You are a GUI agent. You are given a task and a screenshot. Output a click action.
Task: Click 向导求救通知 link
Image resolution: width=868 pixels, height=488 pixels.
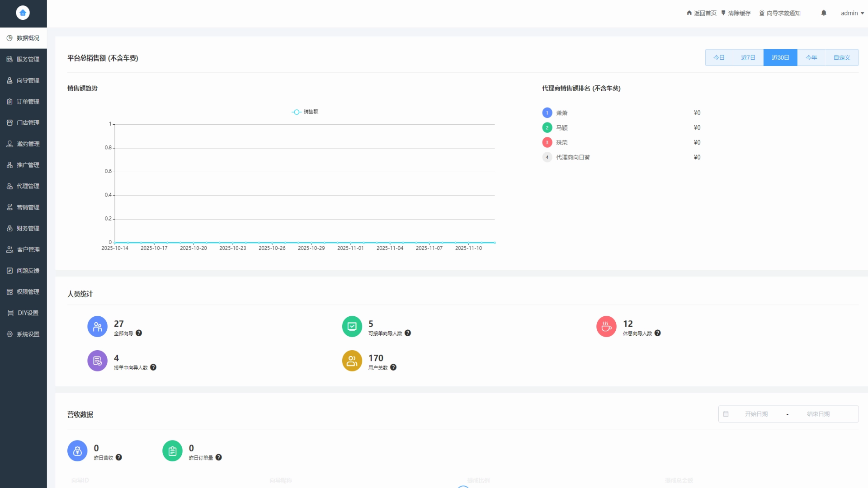780,13
